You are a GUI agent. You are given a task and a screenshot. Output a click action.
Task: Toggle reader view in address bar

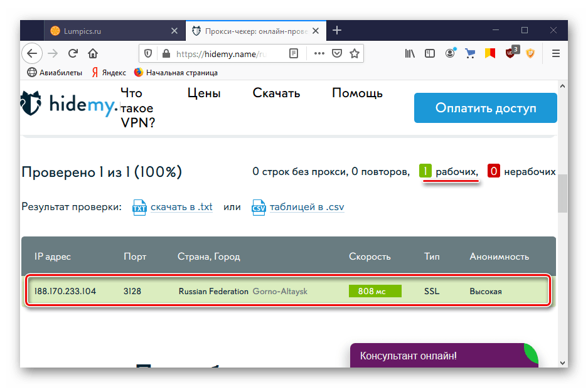click(294, 54)
